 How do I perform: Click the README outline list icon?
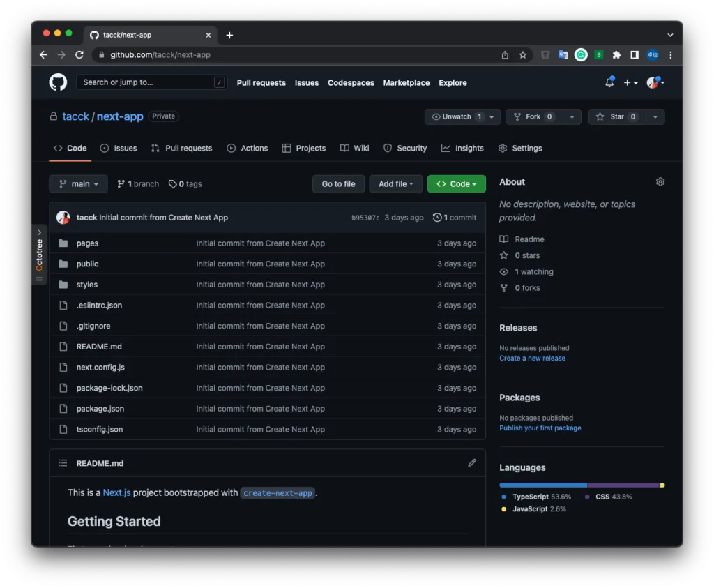tap(63, 463)
